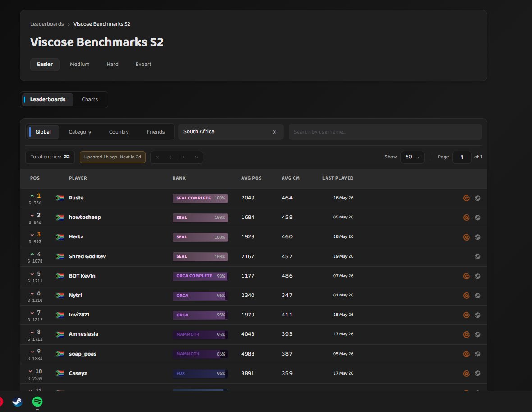Click the Steam icon for Amnesiasia
Screen dimensions: 532x412
477,334
